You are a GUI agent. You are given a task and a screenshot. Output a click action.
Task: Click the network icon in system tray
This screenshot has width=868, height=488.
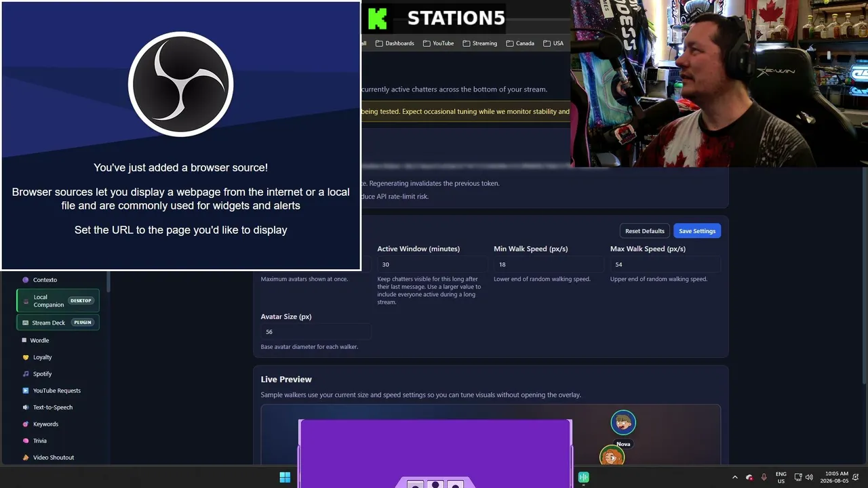pyautogui.click(x=798, y=477)
